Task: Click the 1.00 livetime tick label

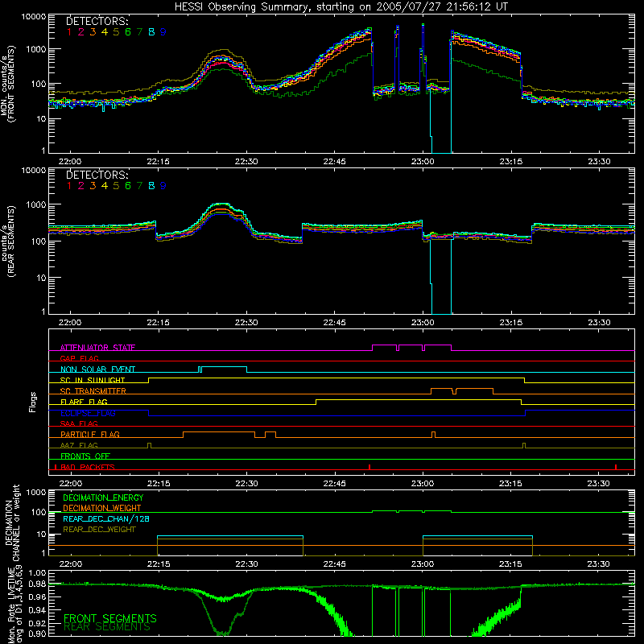Action: [x=38, y=572]
